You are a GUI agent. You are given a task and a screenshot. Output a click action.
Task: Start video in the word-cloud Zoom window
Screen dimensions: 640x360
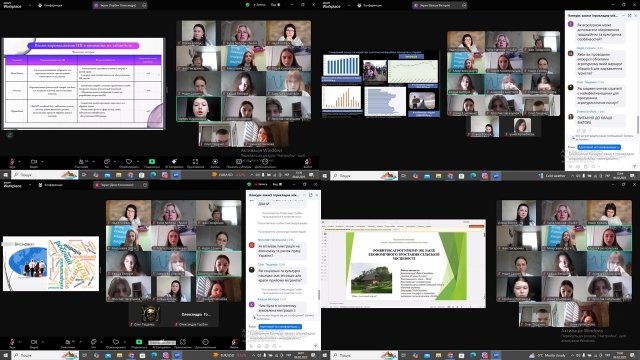tap(33, 342)
